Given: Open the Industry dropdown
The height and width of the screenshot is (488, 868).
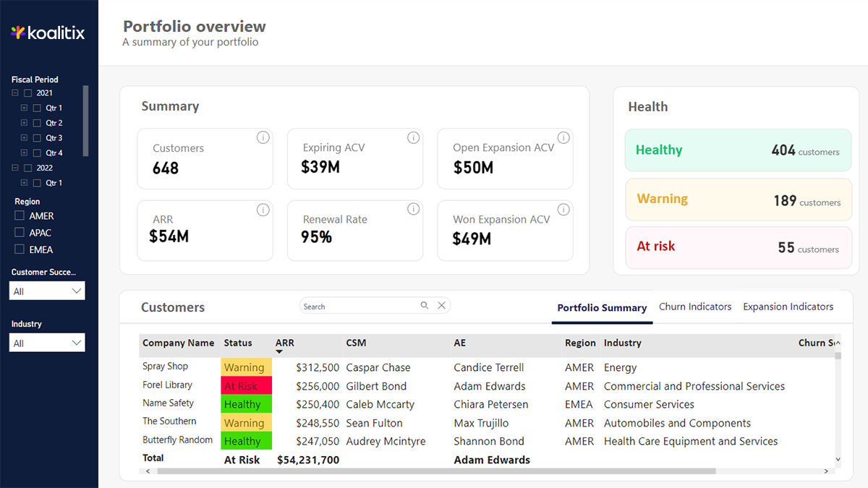Looking at the screenshot, I should pos(48,343).
